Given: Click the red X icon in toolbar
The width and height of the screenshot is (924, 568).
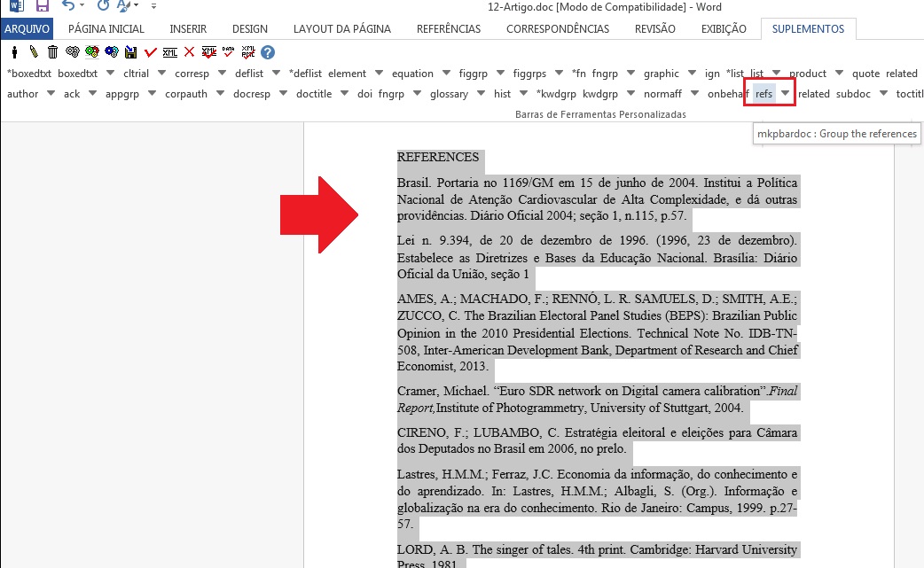Looking at the screenshot, I should [189, 52].
